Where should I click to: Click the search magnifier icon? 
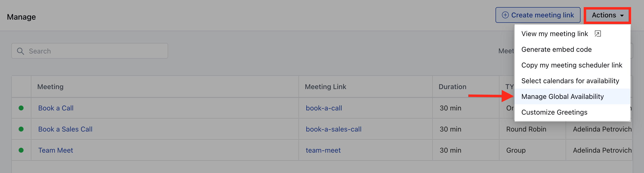pos(21,51)
